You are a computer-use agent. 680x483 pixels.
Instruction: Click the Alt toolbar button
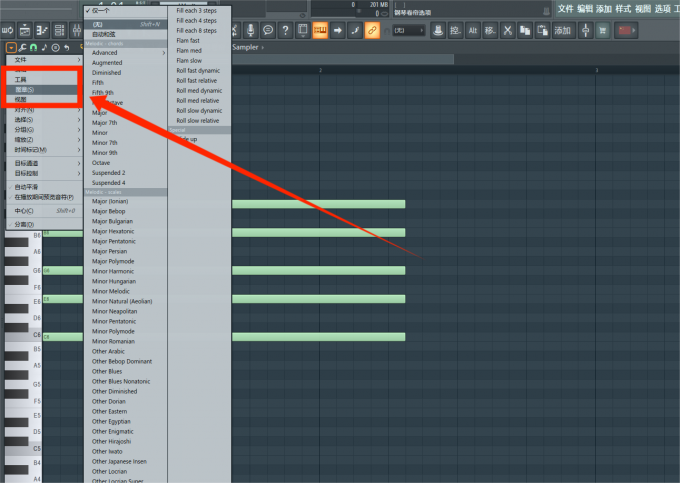click(473, 30)
